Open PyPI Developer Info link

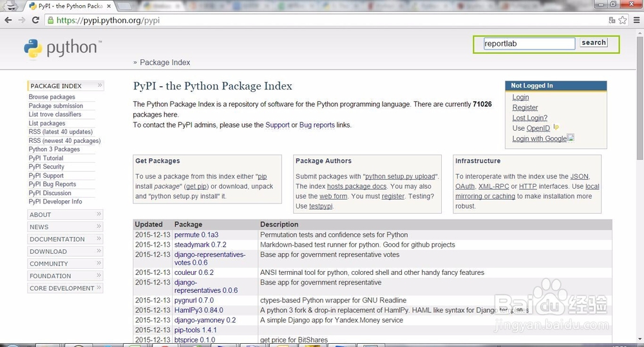point(55,202)
